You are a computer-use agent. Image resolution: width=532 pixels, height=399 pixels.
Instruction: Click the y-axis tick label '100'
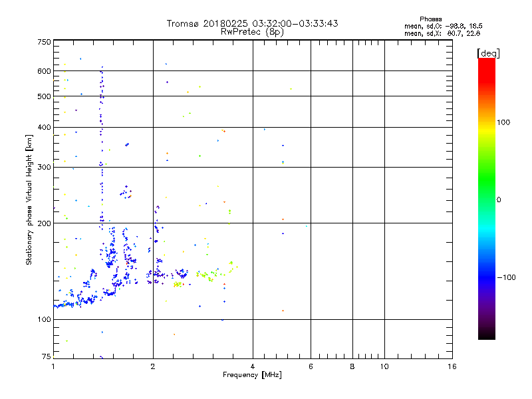(44, 320)
